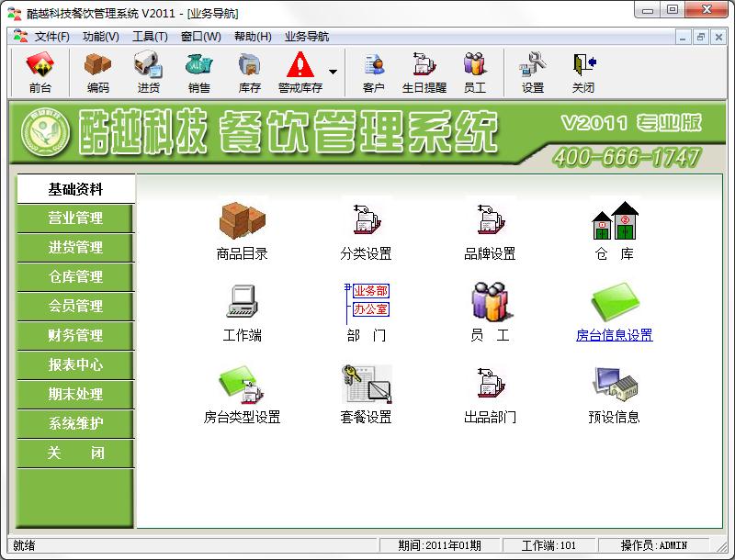Open the 功能(V) menu
This screenshot has width=735, height=560.
pyautogui.click(x=101, y=37)
